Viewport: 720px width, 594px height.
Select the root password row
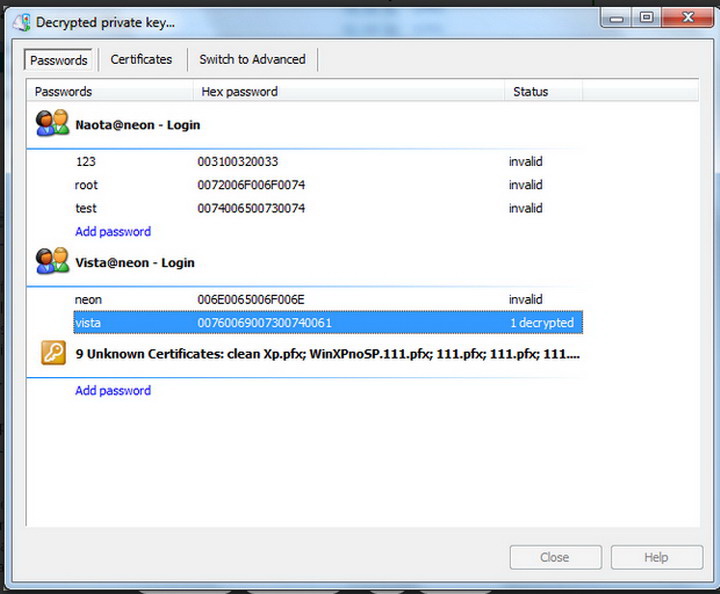[x=328, y=185]
